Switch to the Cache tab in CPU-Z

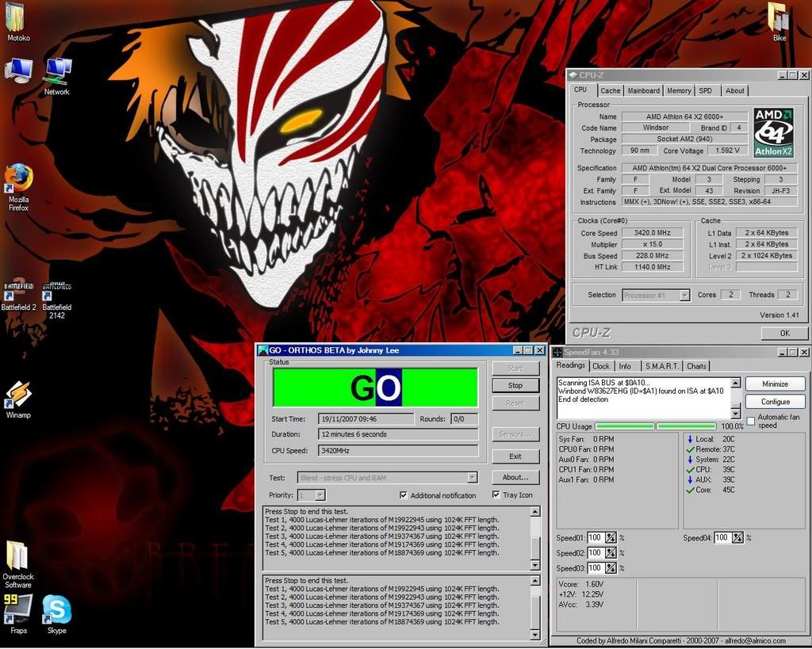[610, 90]
